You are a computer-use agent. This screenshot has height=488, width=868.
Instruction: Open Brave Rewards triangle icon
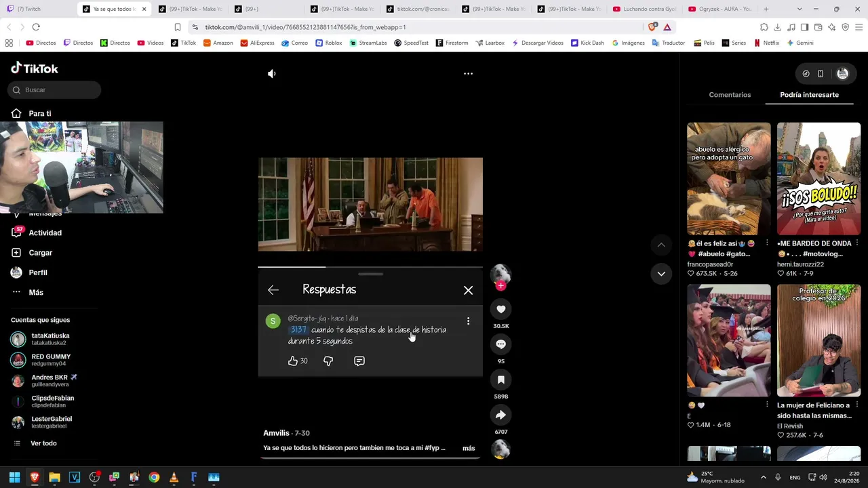(x=667, y=27)
